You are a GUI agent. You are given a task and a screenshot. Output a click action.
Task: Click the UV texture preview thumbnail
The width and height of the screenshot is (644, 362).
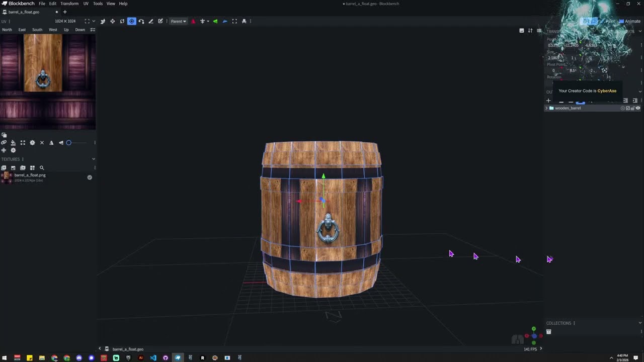pyautogui.click(x=48, y=82)
